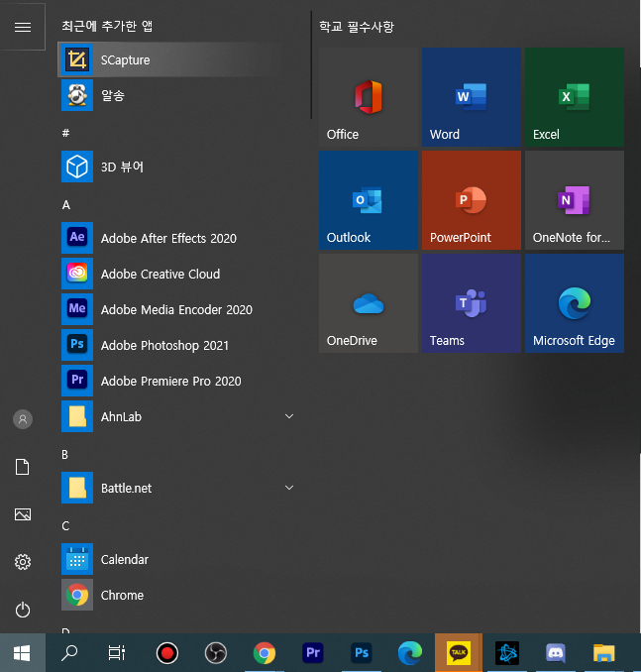This screenshot has height=672, width=641.
Task: Open the red record app on taskbar
Action: (x=167, y=653)
